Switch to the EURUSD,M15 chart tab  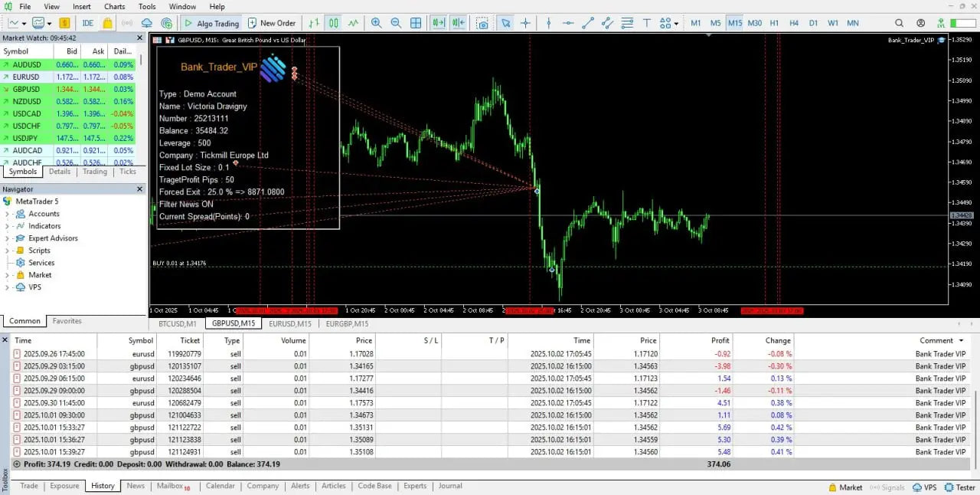[x=289, y=324]
